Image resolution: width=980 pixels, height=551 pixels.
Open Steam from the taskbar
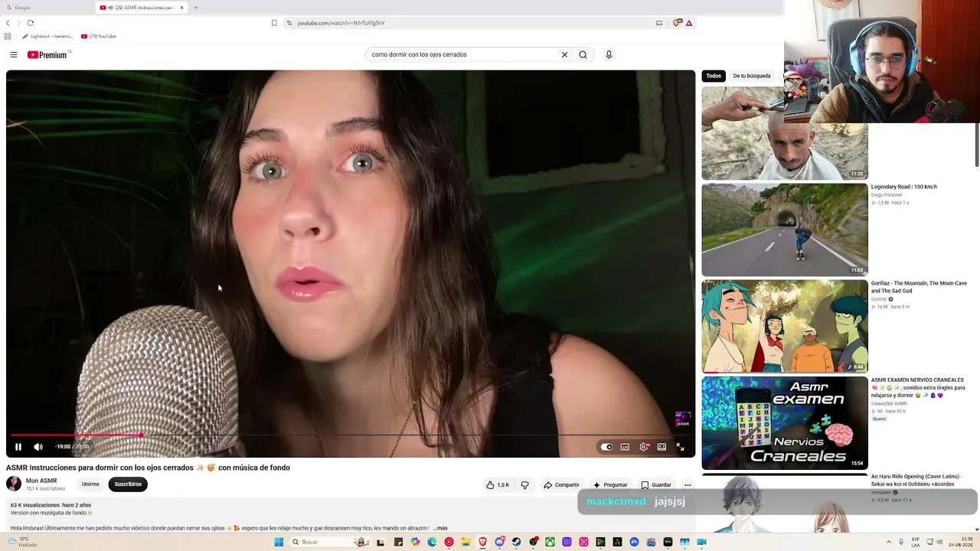516,542
